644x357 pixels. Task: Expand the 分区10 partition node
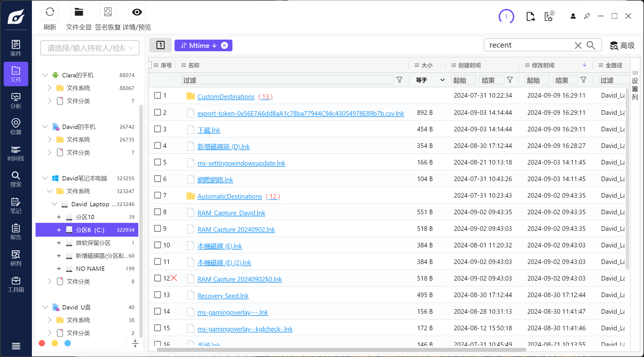pos(59,217)
